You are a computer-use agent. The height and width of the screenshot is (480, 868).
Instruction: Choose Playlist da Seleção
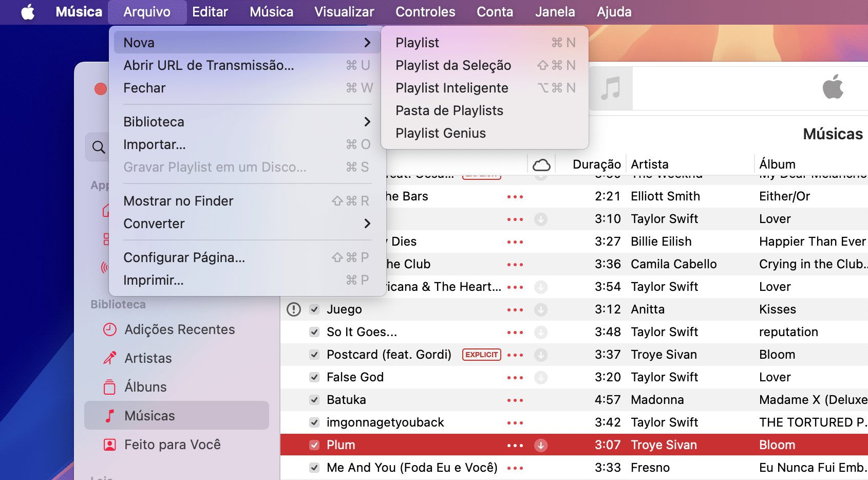coord(485,65)
